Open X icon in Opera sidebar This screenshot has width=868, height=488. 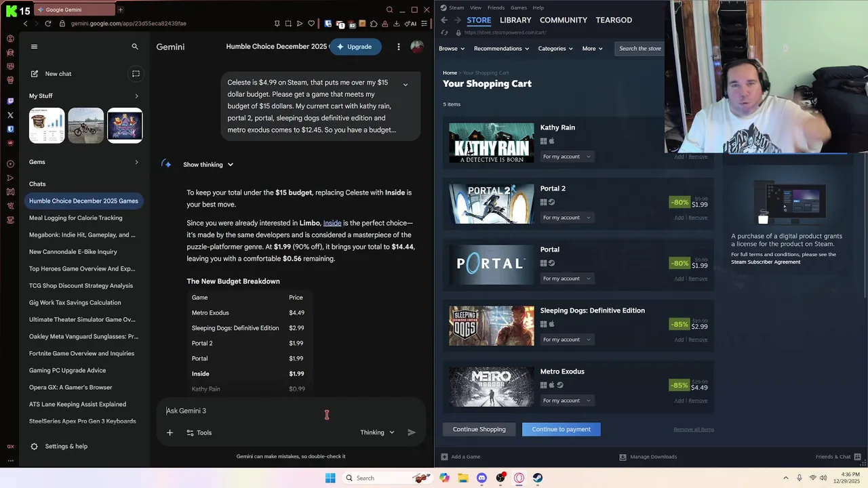click(10, 115)
